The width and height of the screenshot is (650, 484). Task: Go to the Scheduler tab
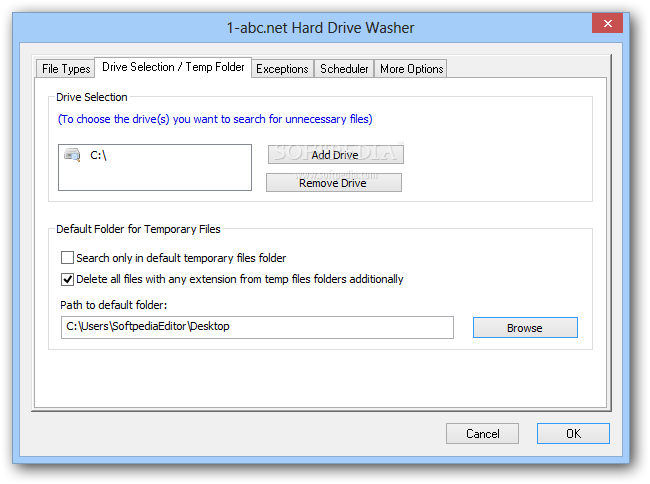point(344,69)
